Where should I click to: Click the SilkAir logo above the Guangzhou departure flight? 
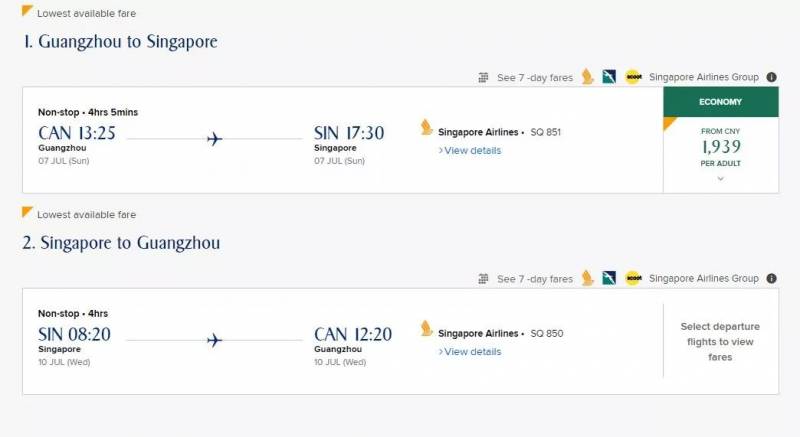click(x=609, y=77)
